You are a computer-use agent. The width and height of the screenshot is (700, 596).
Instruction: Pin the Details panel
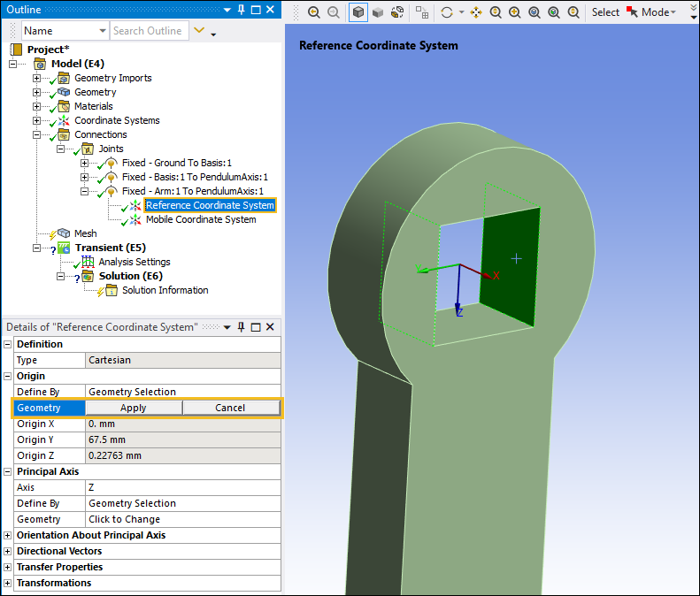240,327
